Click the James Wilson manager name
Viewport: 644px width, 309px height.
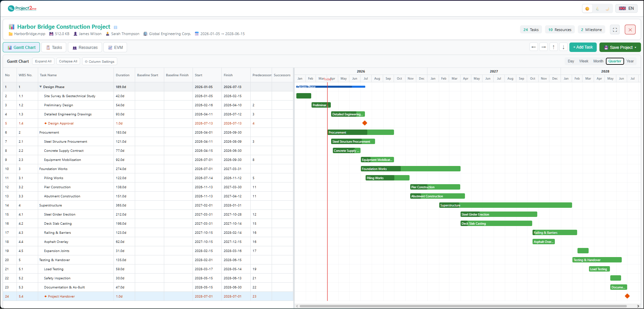[x=90, y=34]
